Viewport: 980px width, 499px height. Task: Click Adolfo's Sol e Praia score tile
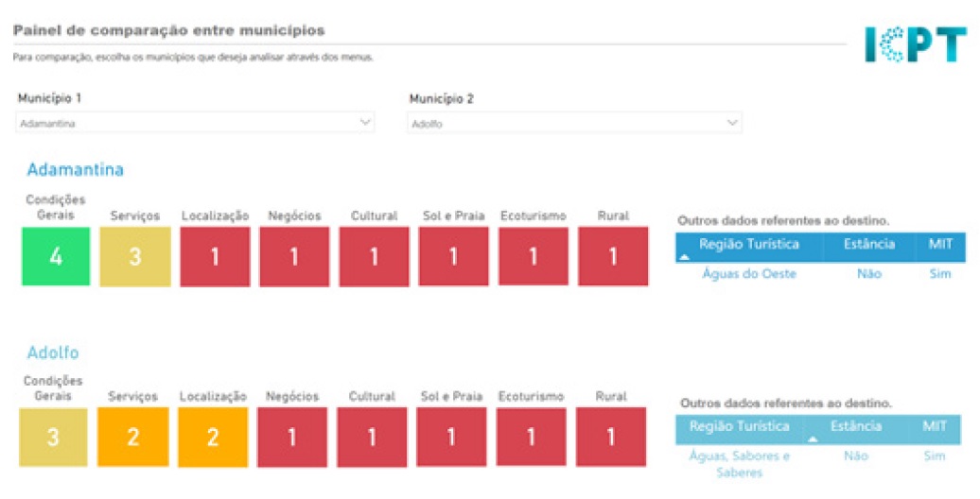pos(451,437)
